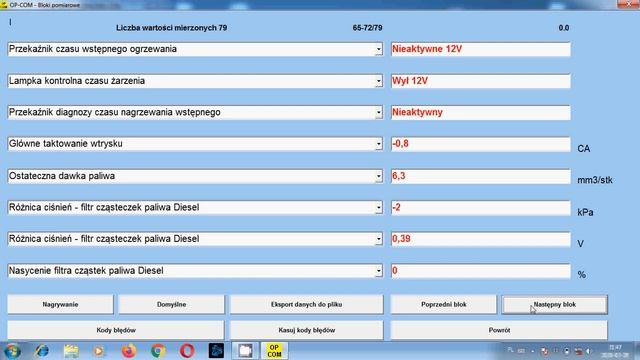Click the kPa unit label
Screen dimensions: 640x360
[585, 212]
